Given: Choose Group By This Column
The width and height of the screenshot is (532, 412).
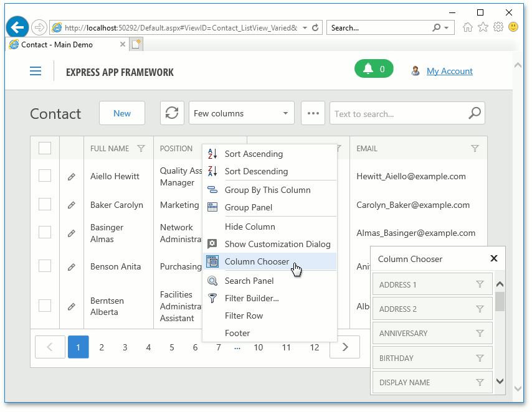Looking at the screenshot, I should click(270, 190).
